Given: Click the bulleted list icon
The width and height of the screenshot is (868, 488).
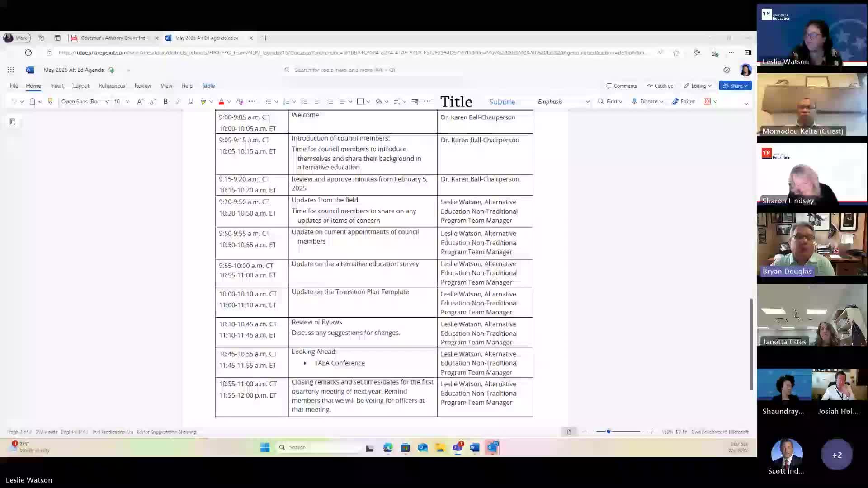Looking at the screenshot, I should (268, 102).
